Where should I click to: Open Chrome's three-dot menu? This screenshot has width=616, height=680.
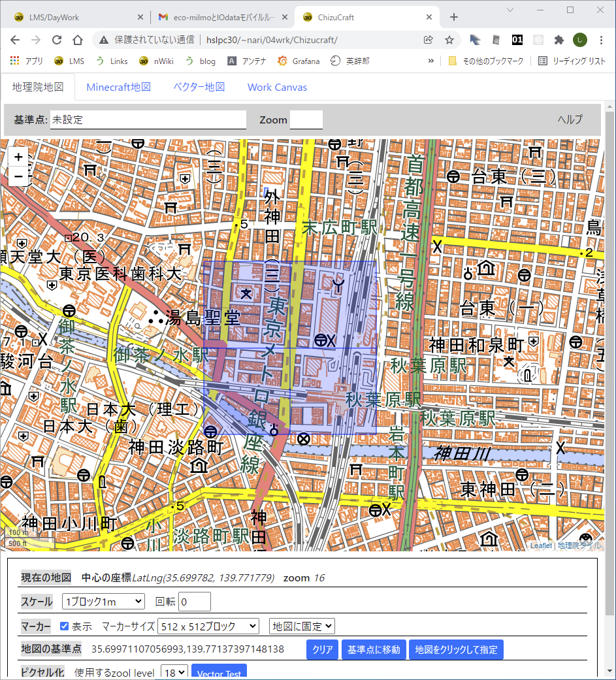(x=601, y=40)
